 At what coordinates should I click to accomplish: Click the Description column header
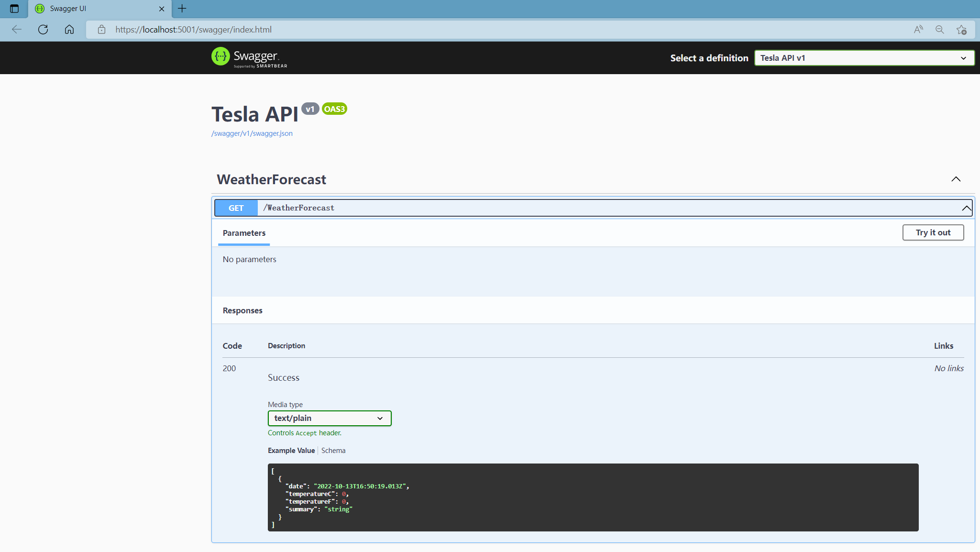click(286, 346)
